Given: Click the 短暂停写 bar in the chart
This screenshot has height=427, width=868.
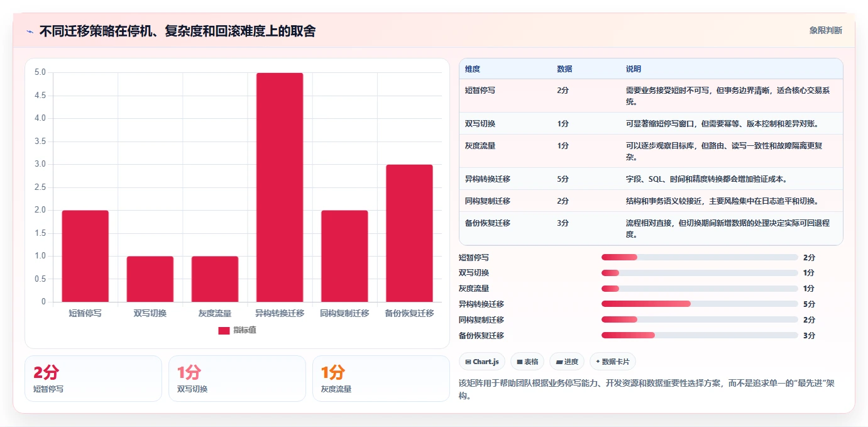Looking at the screenshot, I should 85,256.
